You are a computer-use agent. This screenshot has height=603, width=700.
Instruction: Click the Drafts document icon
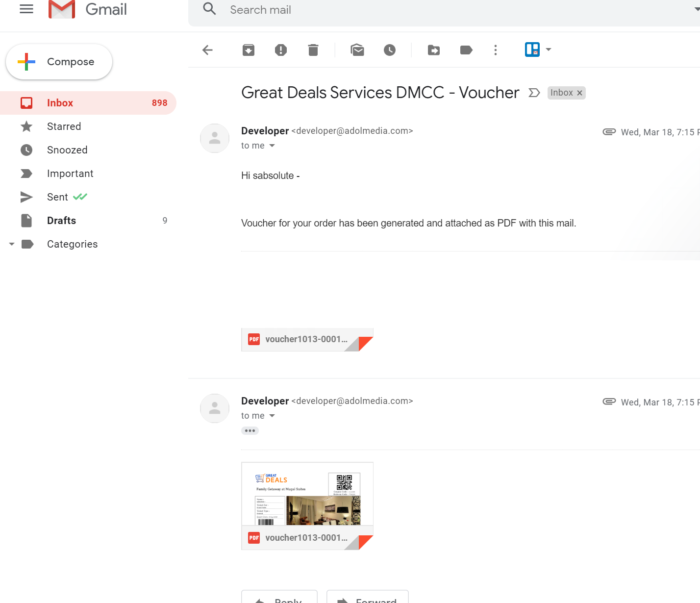pyautogui.click(x=26, y=221)
